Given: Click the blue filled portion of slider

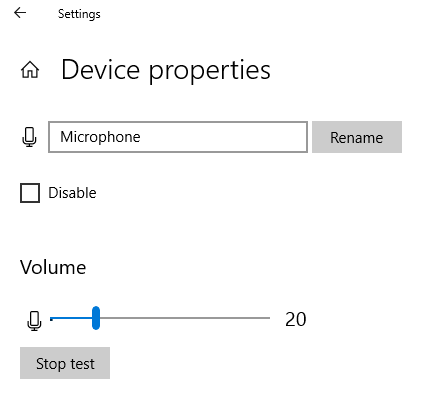Looking at the screenshot, I should [x=71, y=318].
